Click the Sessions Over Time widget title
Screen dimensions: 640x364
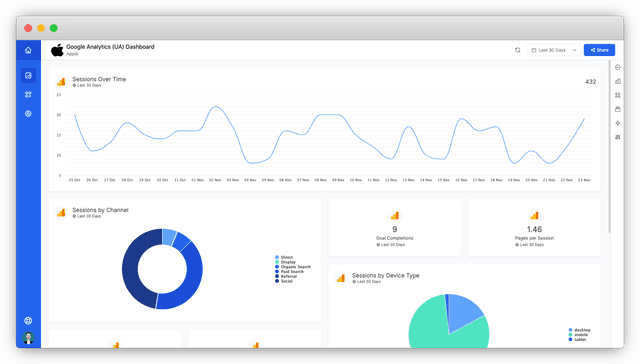click(99, 79)
